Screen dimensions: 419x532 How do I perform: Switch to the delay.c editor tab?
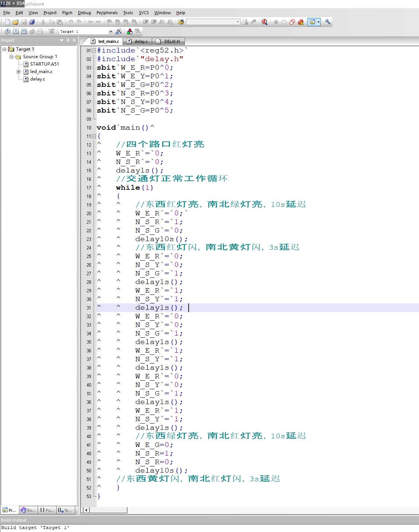(138, 41)
